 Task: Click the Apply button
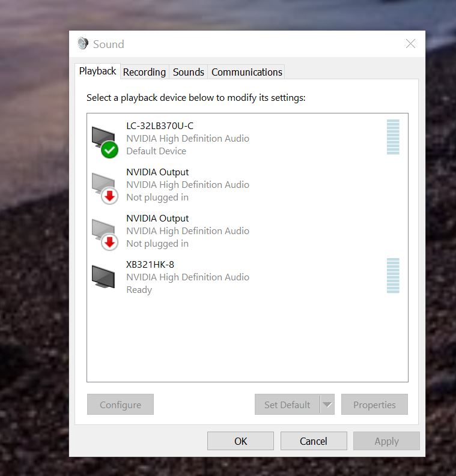coord(386,441)
